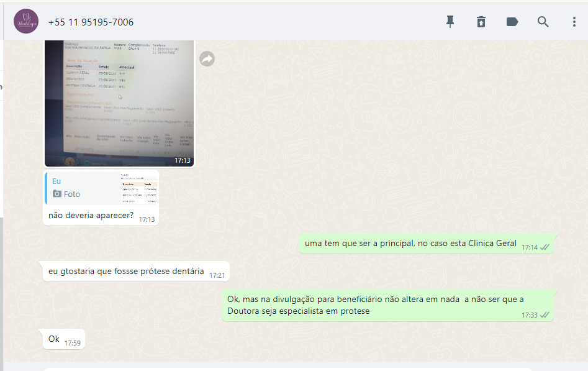Pin this chat using the pin icon

(450, 22)
